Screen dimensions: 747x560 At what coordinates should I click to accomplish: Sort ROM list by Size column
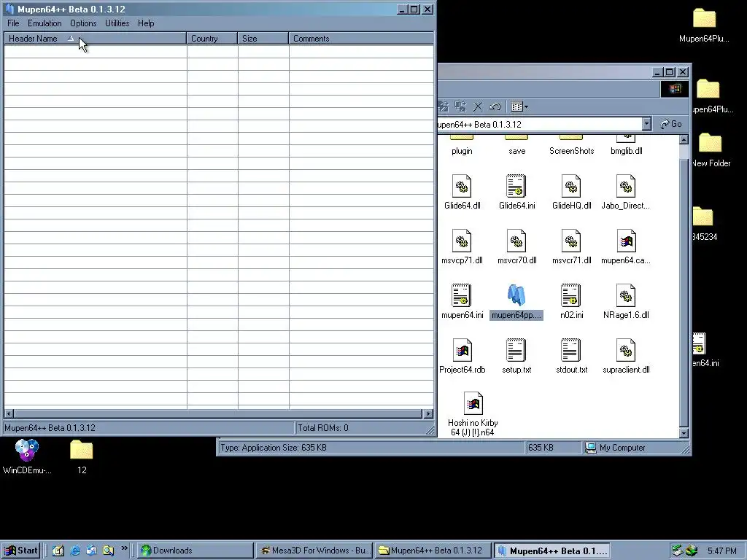click(x=263, y=39)
